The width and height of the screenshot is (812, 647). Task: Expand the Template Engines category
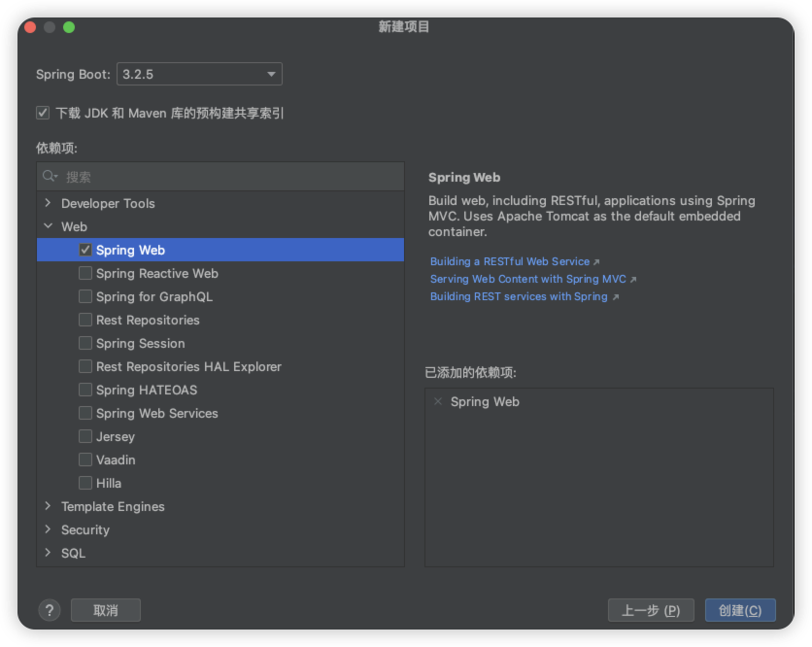pos(47,506)
